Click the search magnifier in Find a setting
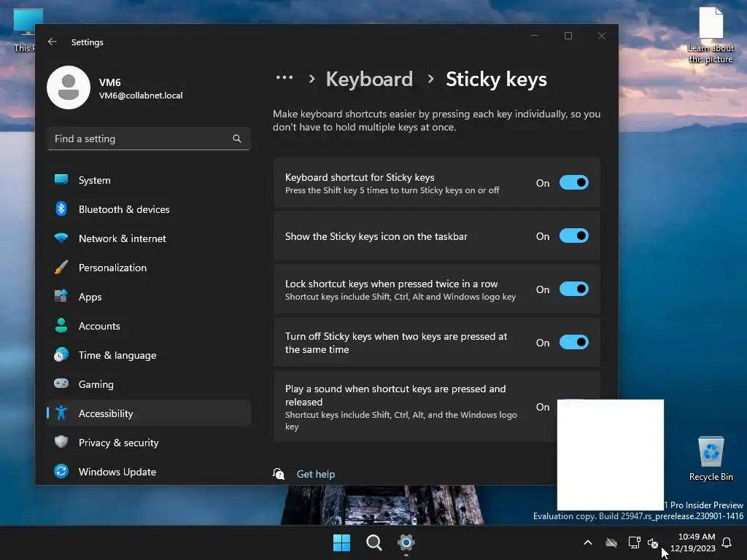 237,139
